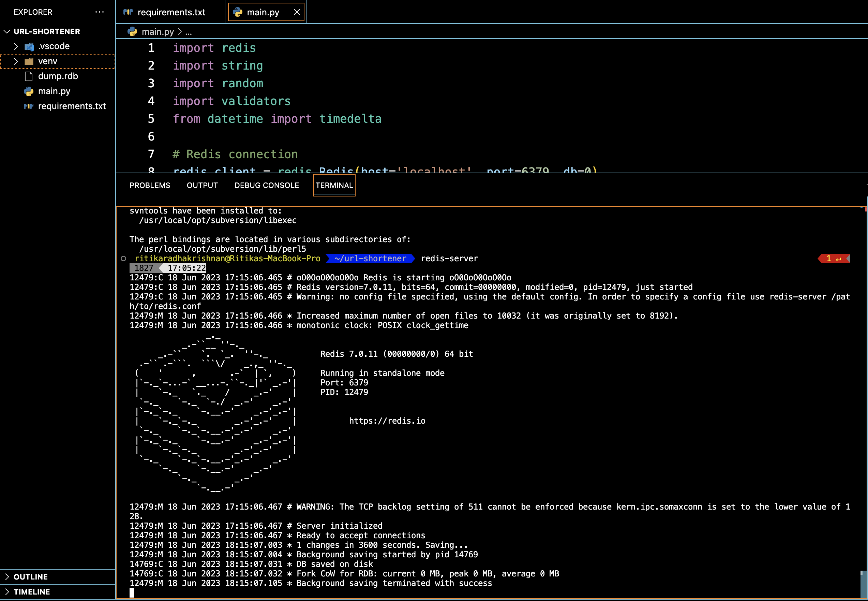The height and width of the screenshot is (601, 868).
Task: Click the 'from datetime import timedelta' line
Action: [277, 119]
